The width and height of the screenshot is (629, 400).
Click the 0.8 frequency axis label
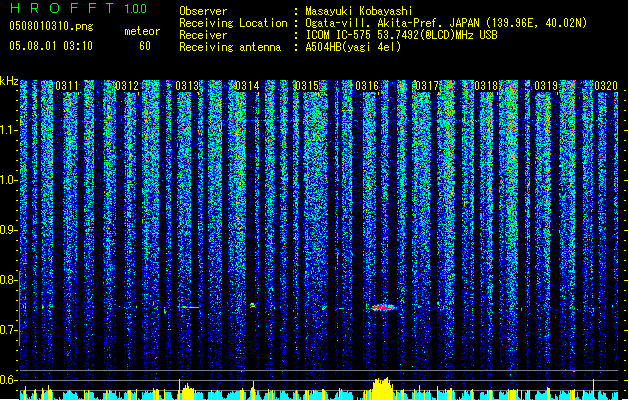[x=8, y=280]
